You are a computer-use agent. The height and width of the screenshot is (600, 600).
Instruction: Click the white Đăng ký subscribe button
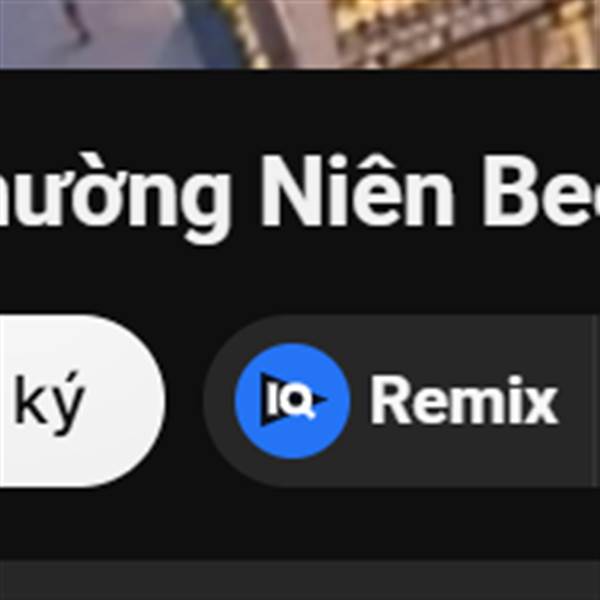click(82, 401)
